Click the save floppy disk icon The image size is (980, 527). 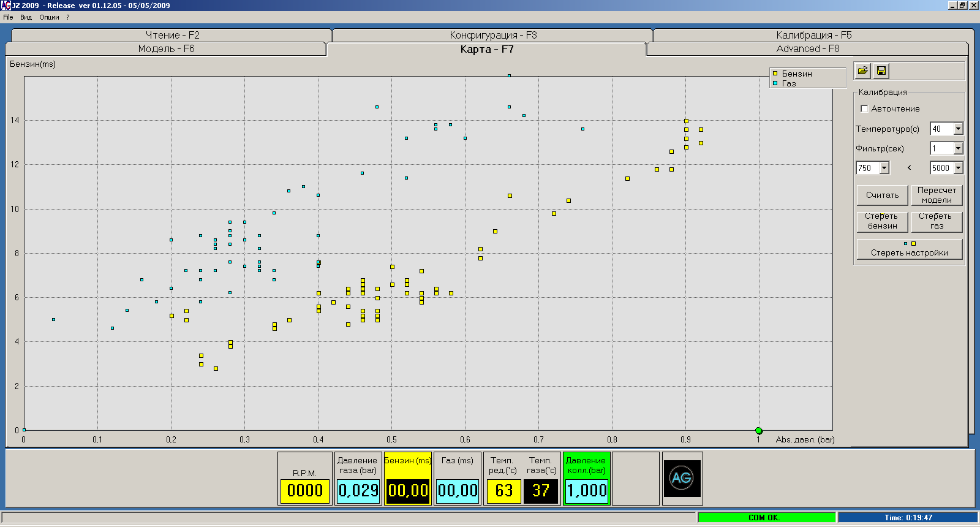[x=881, y=70]
